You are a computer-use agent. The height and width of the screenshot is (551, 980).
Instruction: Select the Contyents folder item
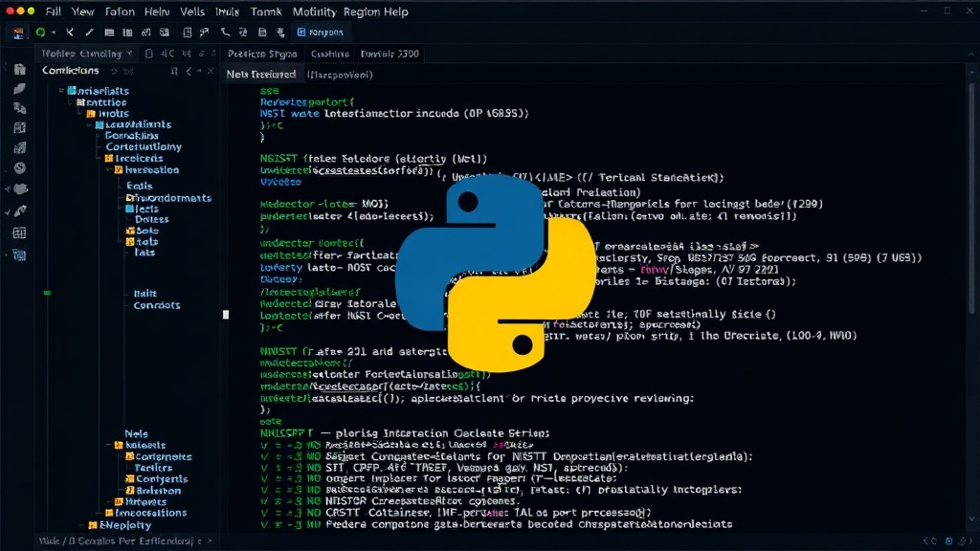[157, 479]
